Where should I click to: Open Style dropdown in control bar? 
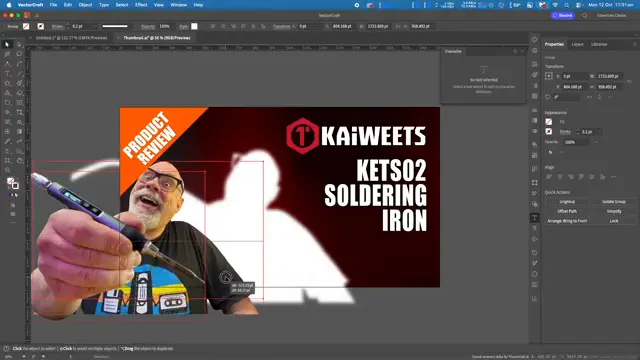(194, 26)
